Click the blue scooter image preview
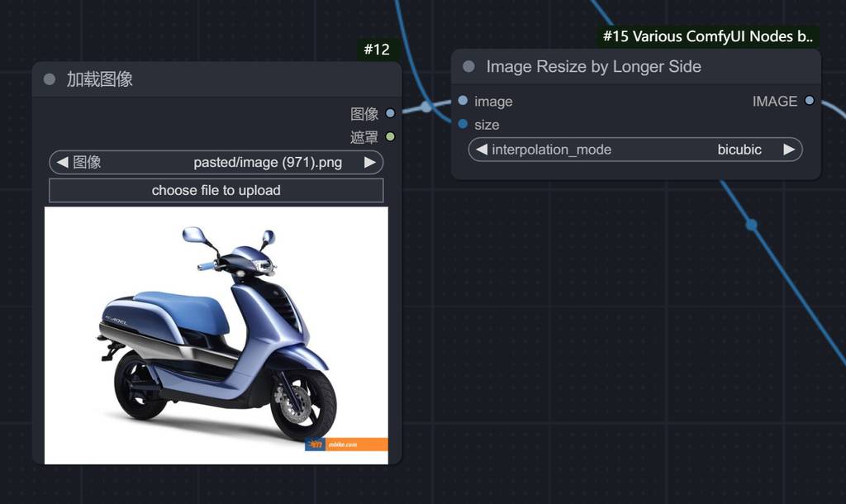This screenshot has height=504, width=846. pos(216,335)
